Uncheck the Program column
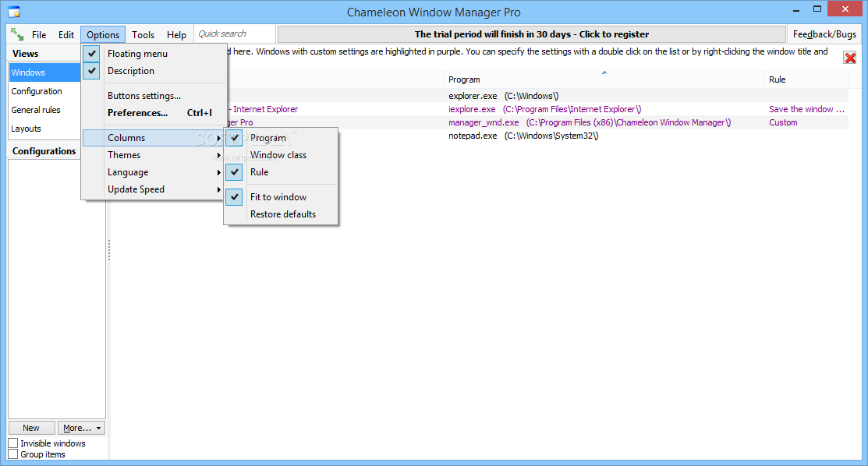This screenshot has height=466, width=868. (281, 138)
